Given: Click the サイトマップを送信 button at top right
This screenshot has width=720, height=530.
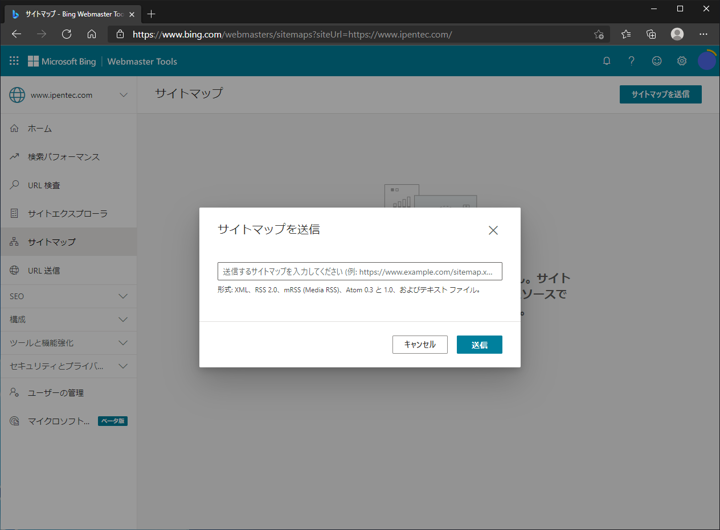Looking at the screenshot, I should click(660, 94).
